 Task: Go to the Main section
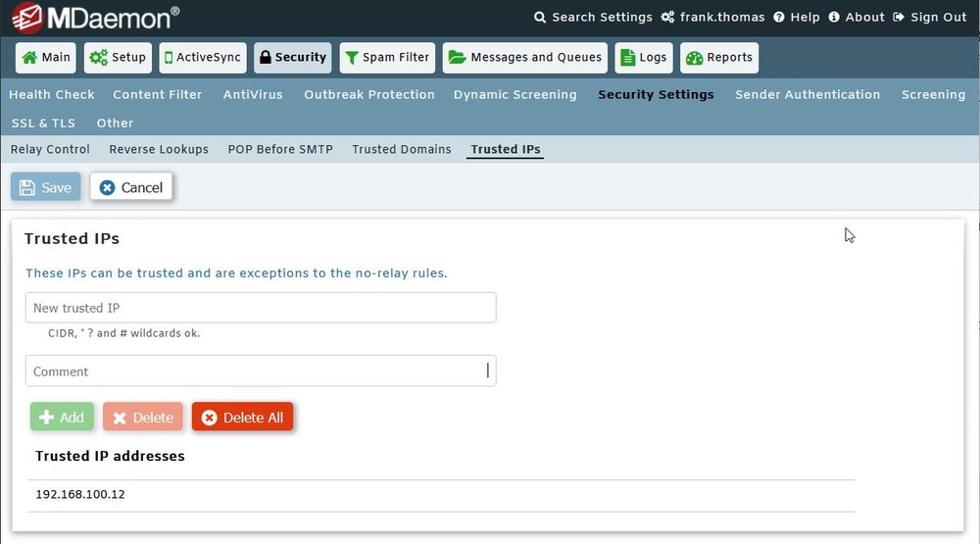(46, 58)
